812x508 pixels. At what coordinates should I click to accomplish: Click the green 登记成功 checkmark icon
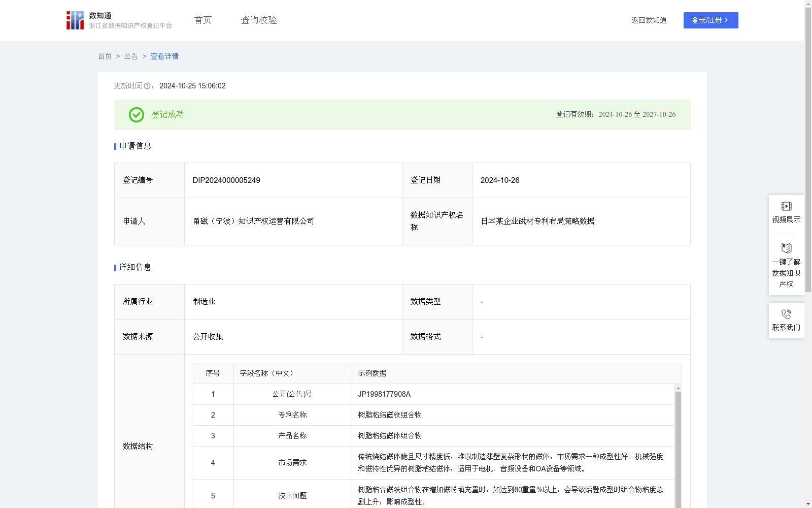point(136,115)
